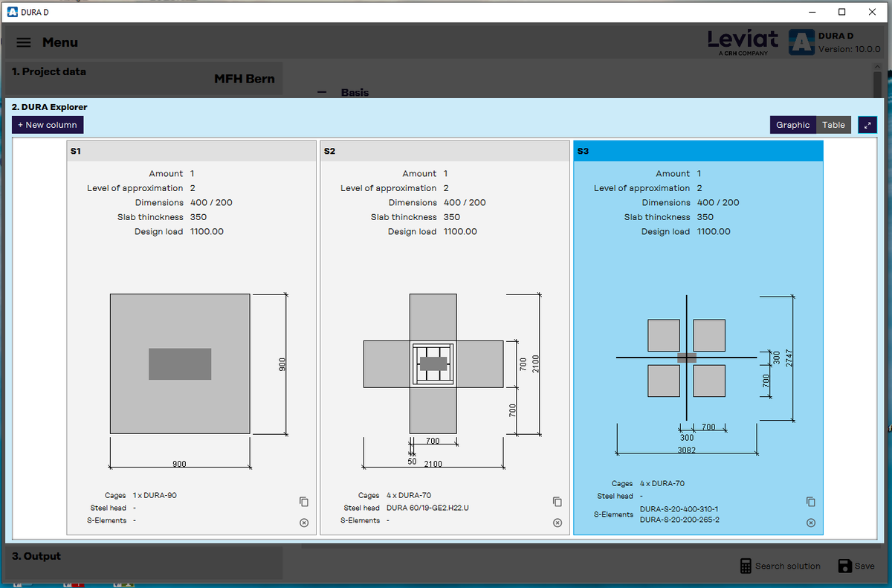This screenshot has width=892, height=588.
Task: Remove column S3 with circled X
Action: [x=811, y=523]
